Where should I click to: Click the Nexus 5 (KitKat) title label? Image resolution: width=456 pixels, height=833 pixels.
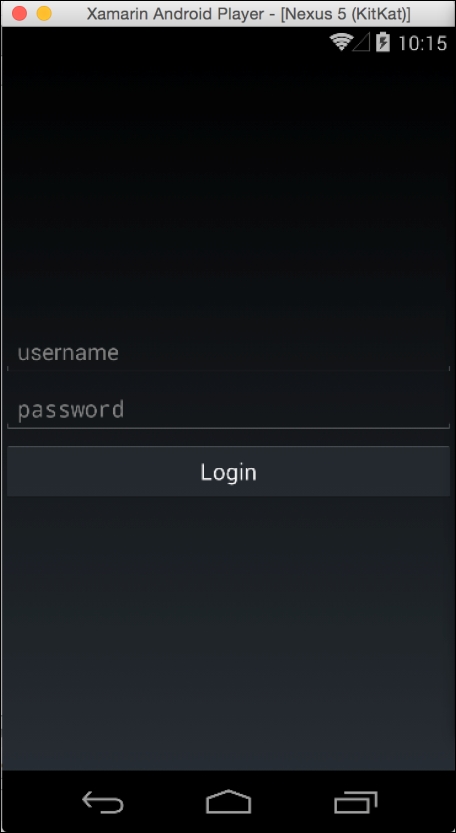tap(346, 14)
